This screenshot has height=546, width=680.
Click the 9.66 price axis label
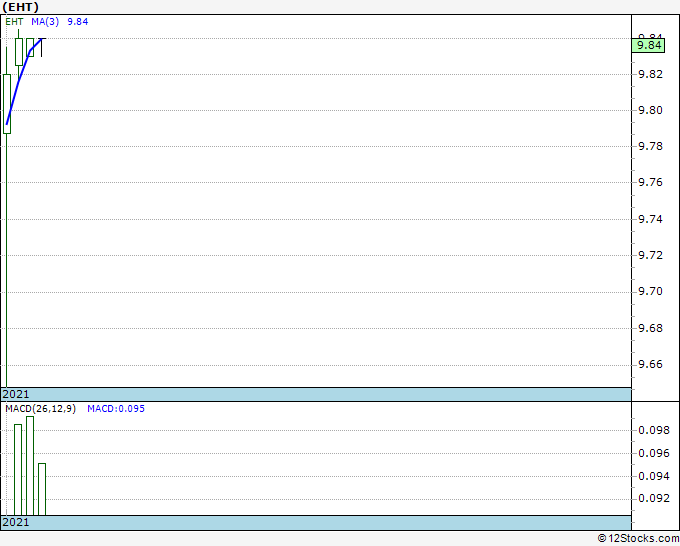[651, 364]
